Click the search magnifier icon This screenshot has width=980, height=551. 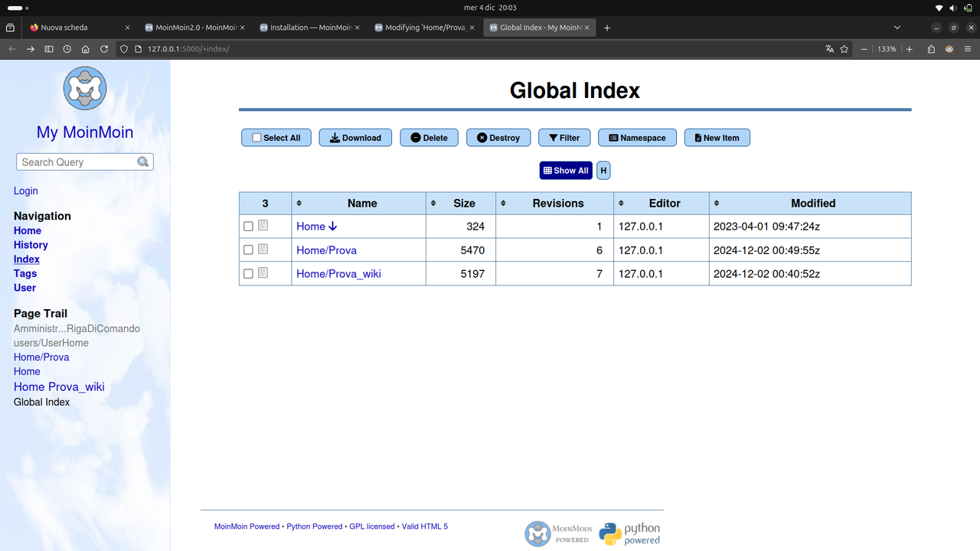point(143,161)
